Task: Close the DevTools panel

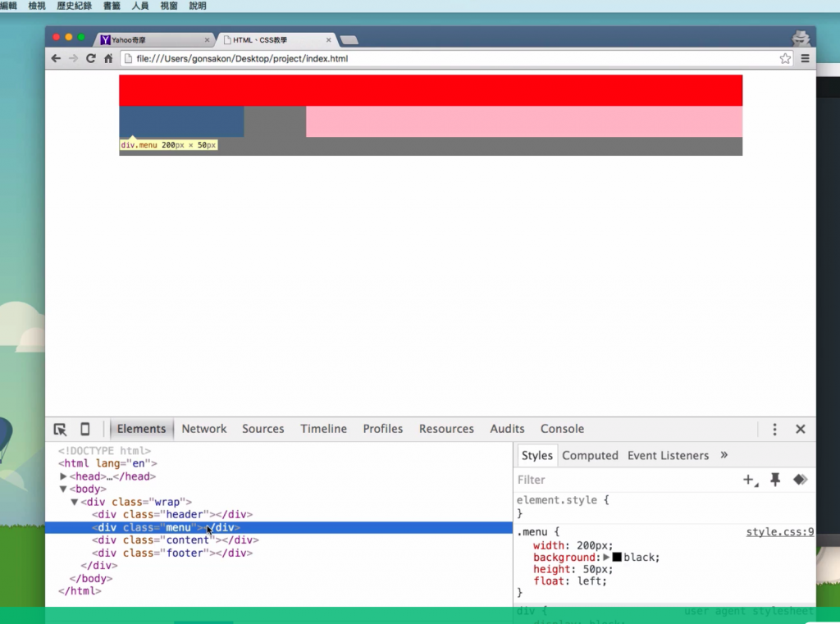Action: click(x=801, y=429)
